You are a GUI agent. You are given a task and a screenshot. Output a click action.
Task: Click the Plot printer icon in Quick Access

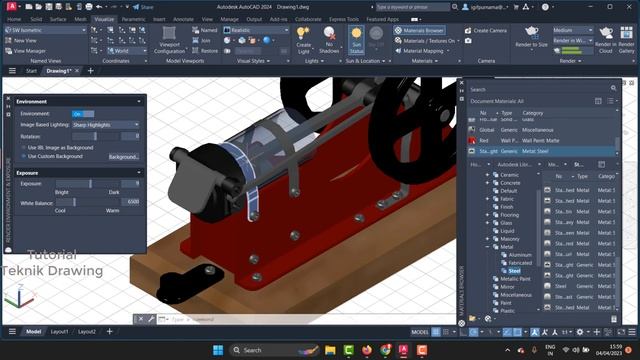point(89,7)
